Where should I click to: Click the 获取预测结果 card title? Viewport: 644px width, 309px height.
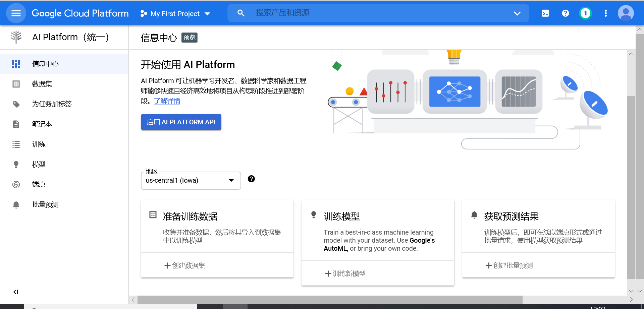(x=512, y=217)
